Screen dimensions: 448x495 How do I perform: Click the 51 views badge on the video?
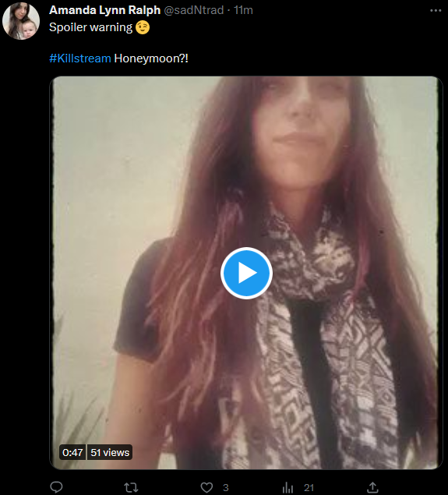coord(110,452)
